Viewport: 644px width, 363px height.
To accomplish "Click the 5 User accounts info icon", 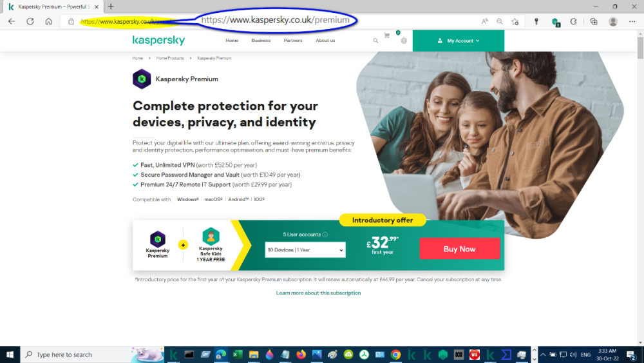I will pos(325,235).
